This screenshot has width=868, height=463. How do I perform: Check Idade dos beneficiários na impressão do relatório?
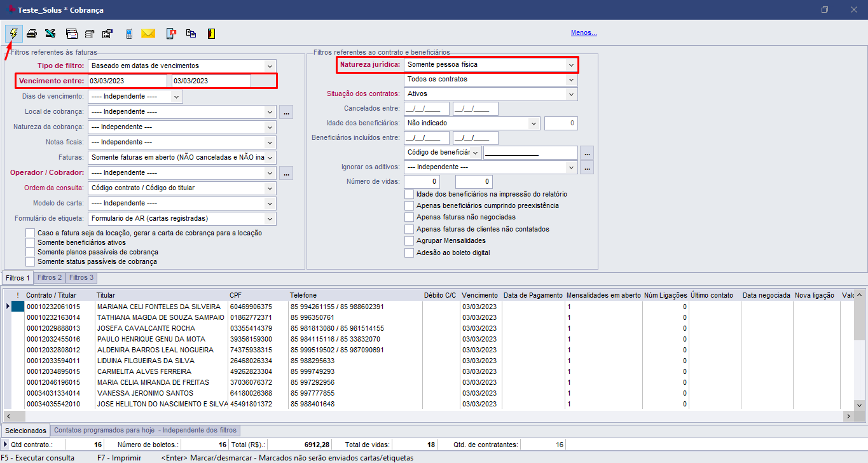point(410,194)
